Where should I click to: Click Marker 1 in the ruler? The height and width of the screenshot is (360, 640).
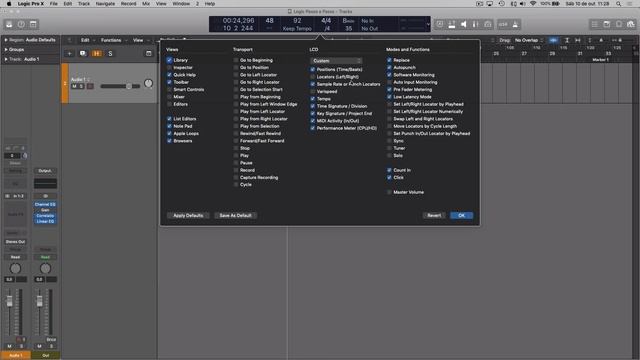[600, 60]
